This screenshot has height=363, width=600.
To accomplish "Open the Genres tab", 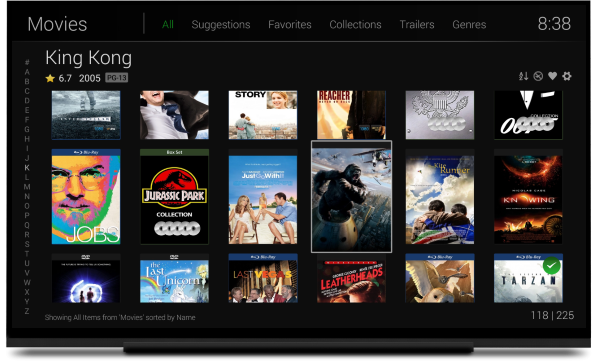I will tap(469, 24).
